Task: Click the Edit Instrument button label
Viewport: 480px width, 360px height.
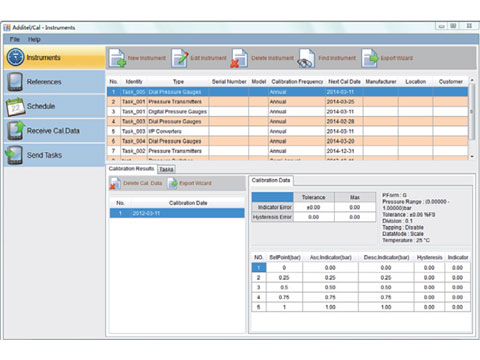Action: click(x=208, y=58)
